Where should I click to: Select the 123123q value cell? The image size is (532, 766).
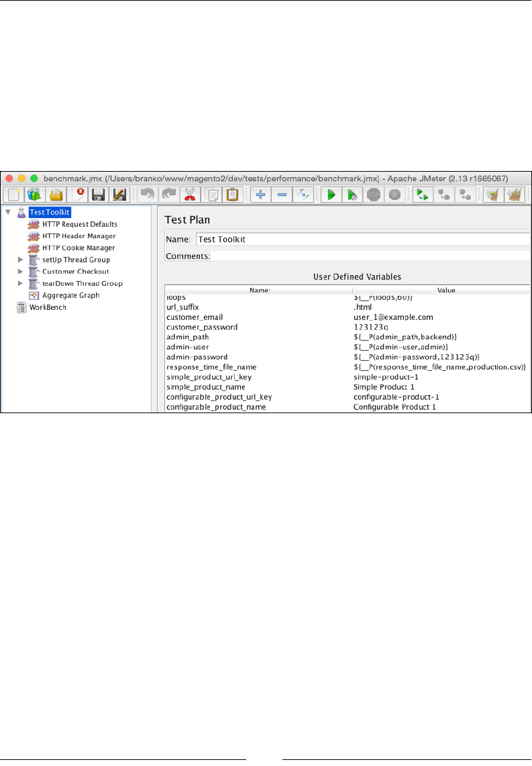(371, 327)
